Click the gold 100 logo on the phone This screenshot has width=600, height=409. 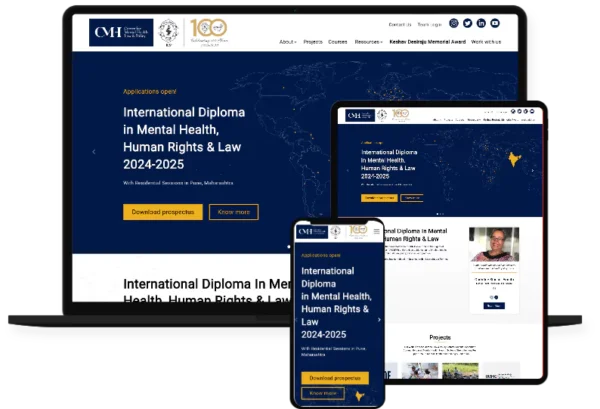(x=358, y=231)
